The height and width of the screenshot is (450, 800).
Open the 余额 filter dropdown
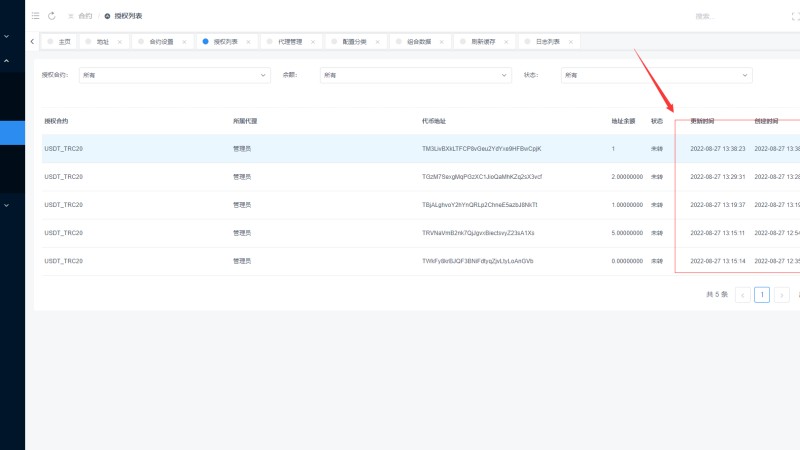tap(416, 75)
